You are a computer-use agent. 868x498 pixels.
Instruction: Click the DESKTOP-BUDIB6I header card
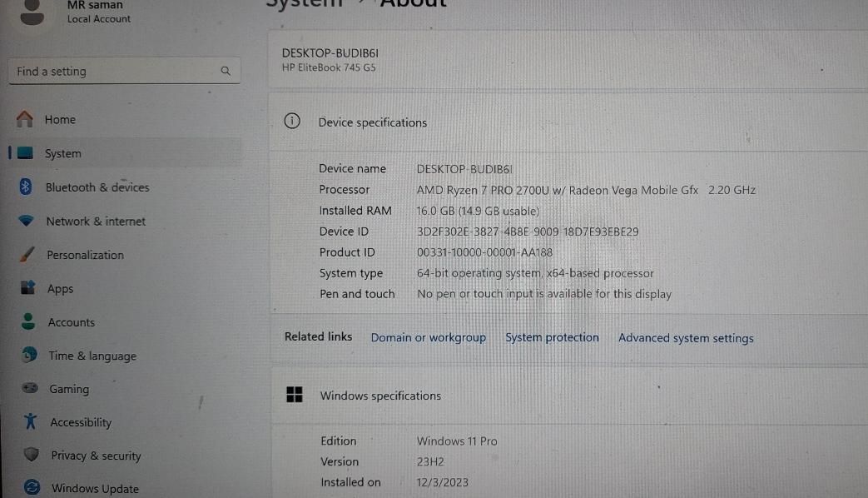(568, 60)
